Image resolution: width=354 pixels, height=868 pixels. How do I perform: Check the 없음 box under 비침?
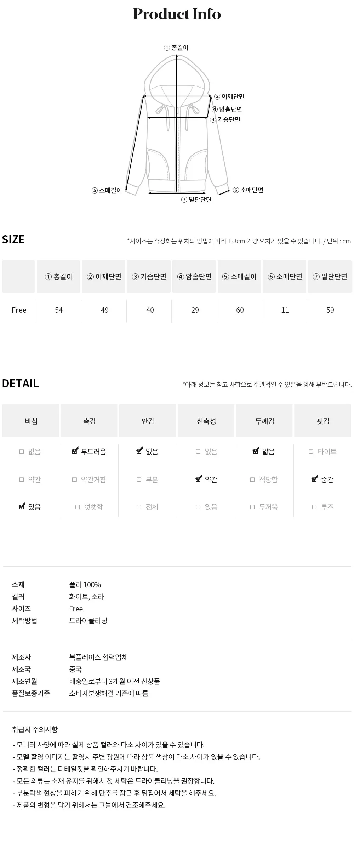[21, 452]
